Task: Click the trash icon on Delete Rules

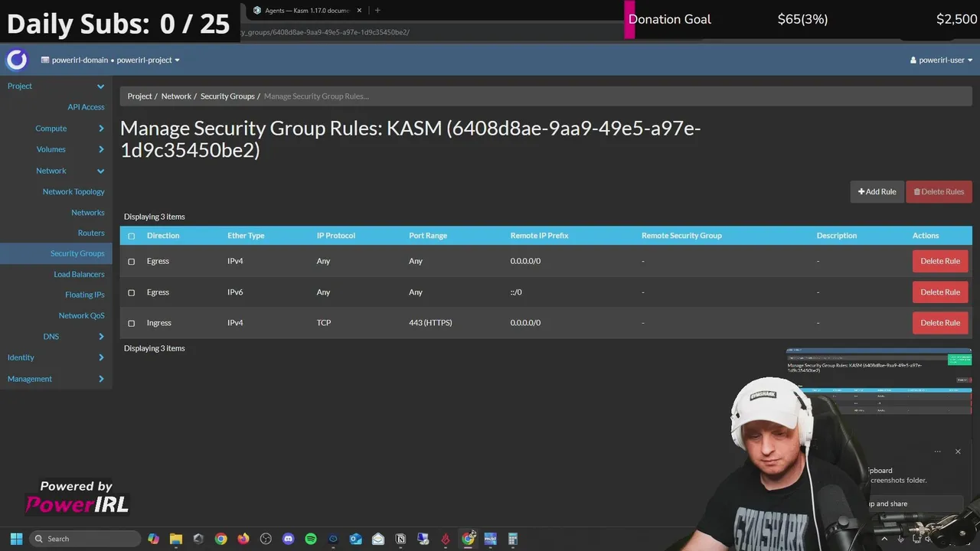Action: (x=916, y=191)
